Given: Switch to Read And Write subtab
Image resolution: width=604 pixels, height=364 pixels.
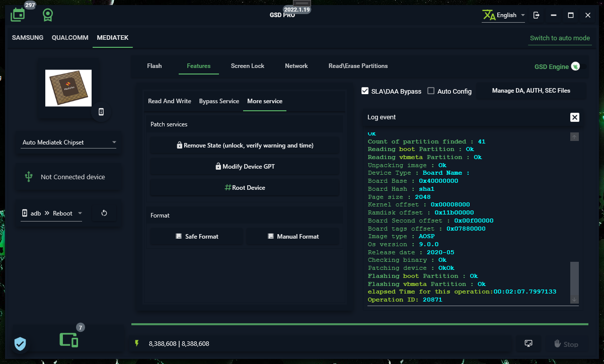Looking at the screenshot, I should [170, 101].
